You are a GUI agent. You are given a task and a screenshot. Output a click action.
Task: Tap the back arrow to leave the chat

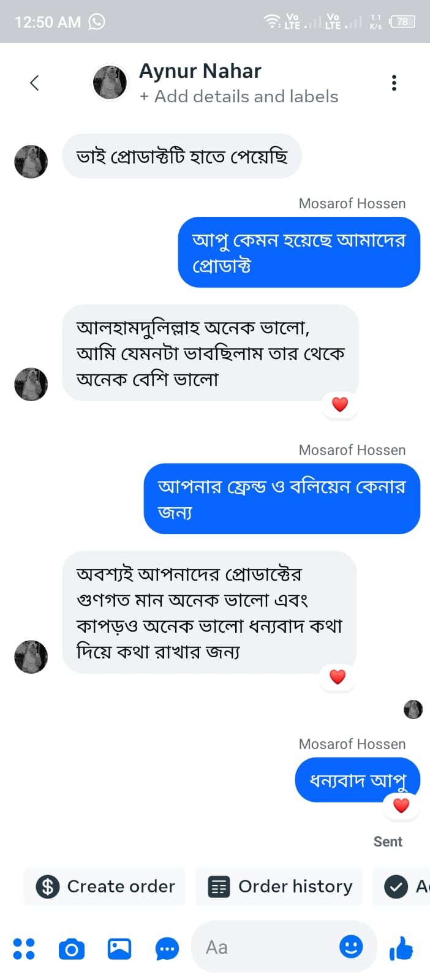point(34,82)
